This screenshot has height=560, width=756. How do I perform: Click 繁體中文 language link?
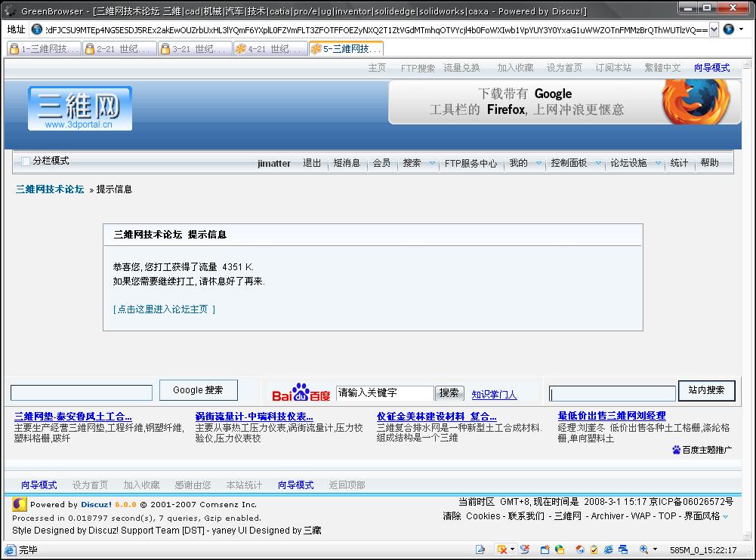(662, 68)
